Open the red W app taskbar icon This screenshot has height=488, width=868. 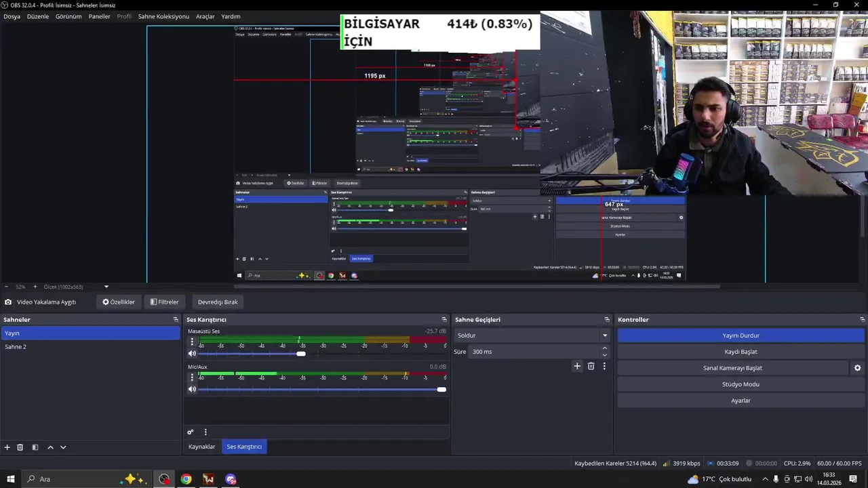point(208,479)
